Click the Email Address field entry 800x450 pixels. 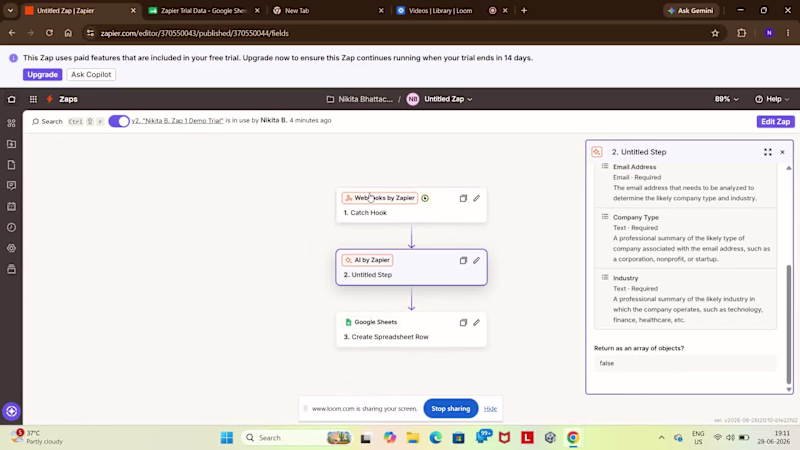click(685, 182)
